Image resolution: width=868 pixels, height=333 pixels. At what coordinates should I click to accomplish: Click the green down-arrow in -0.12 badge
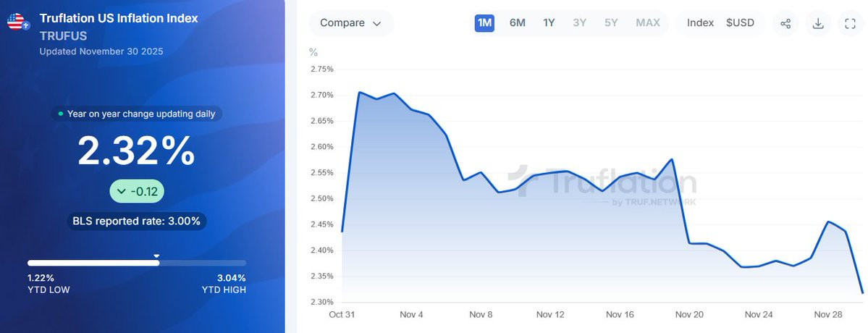(122, 191)
